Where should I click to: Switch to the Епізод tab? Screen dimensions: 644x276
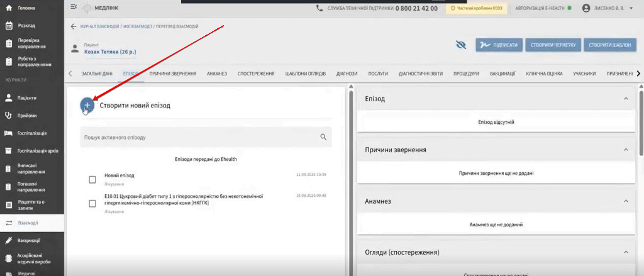pyautogui.click(x=131, y=74)
